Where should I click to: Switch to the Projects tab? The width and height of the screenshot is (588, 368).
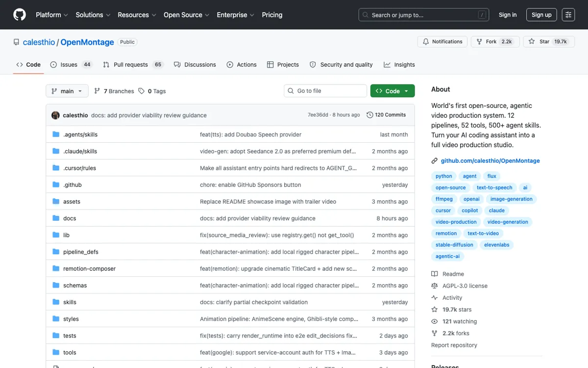point(283,65)
